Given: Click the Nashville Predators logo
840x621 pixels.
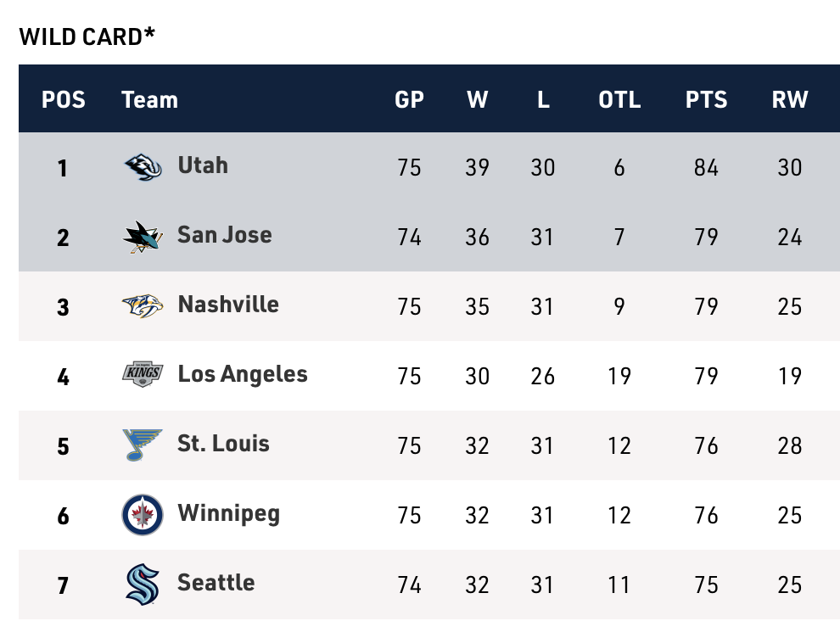Looking at the screenshot, I should point(142,306).
